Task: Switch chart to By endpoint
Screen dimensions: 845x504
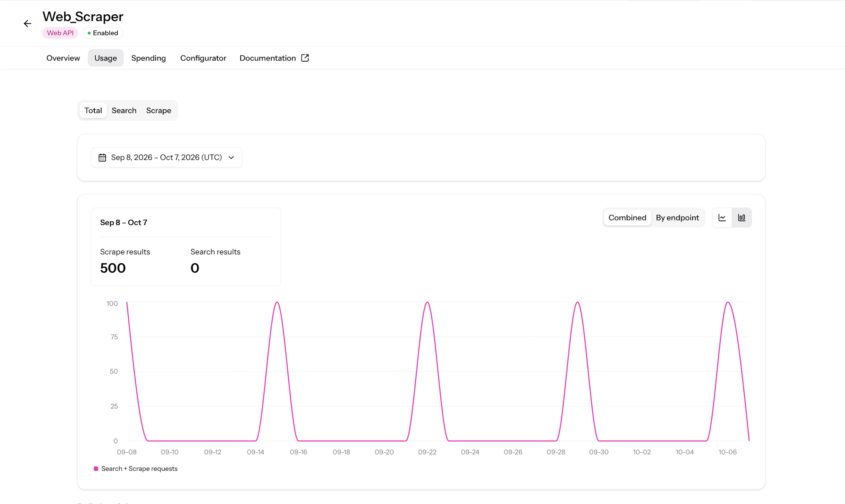Action: tap(677, 218)
